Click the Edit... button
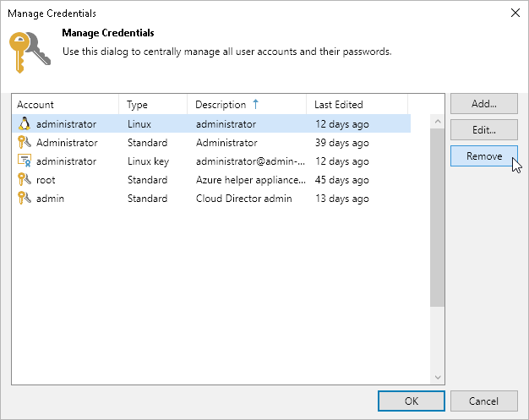This screenshot has width=529, height=420. pos(484,130)
